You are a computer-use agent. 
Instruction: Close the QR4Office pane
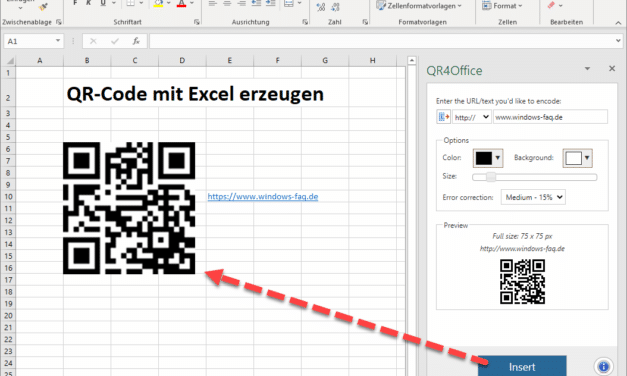coord(612,68)
